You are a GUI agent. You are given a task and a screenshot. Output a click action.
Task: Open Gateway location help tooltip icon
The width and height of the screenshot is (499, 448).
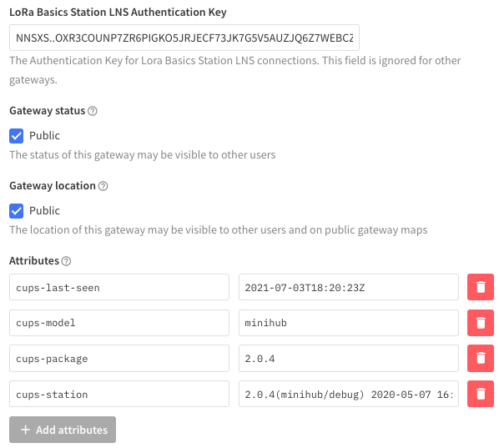(103, 186)
